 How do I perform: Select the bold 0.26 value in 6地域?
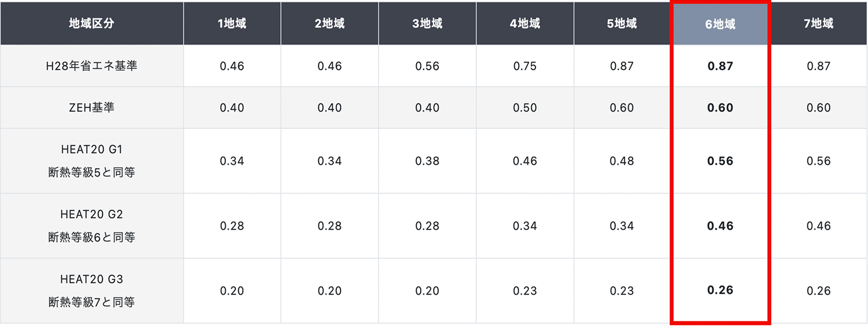pos(720,290)
